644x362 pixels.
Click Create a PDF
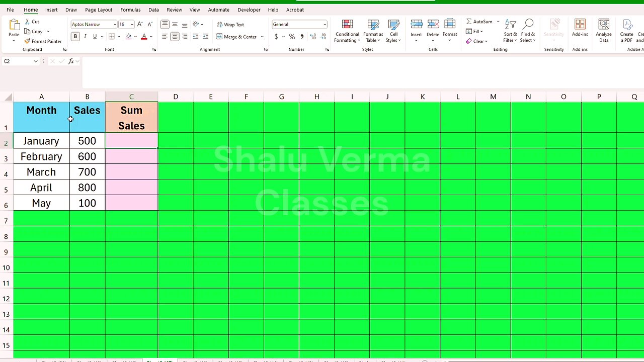tap(626, 31)
